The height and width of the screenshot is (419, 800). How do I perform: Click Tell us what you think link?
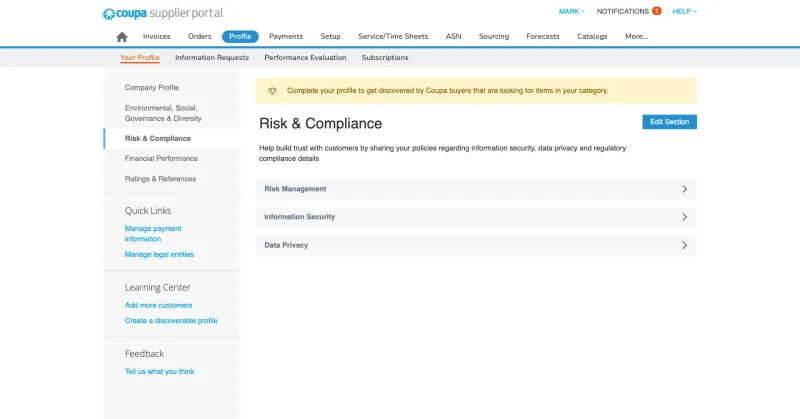(159, 372)
